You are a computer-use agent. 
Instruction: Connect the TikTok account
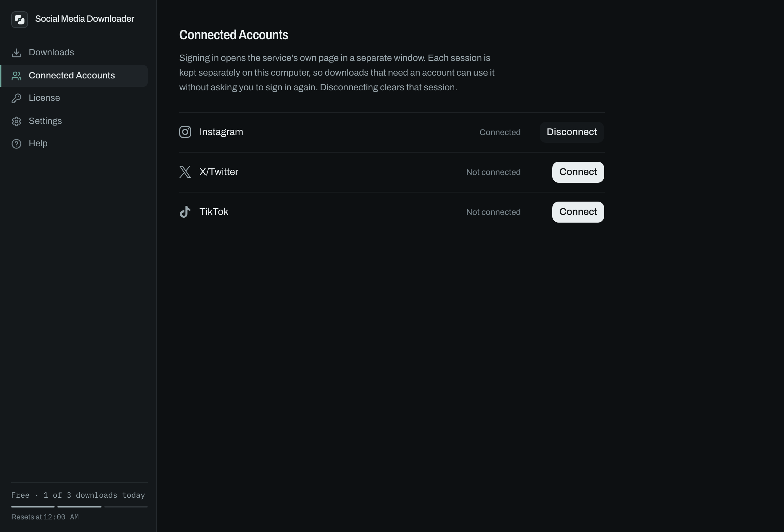[578, 212]
